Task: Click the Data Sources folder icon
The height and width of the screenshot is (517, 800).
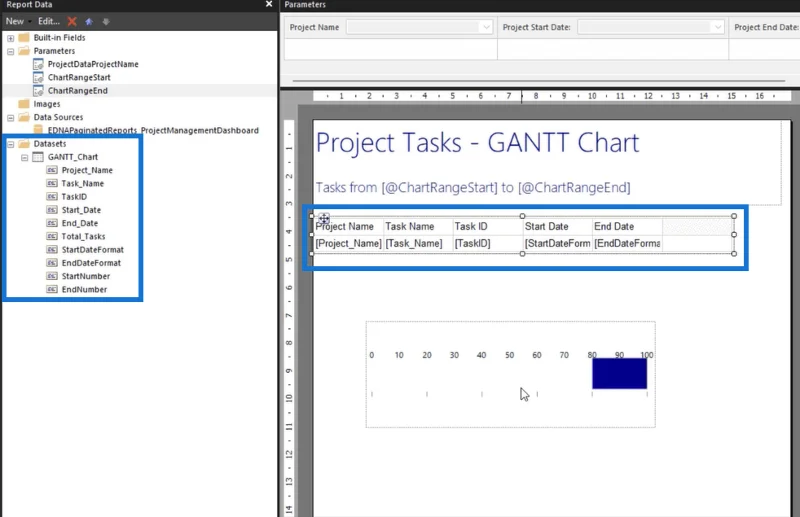Action: coord(24,117)
